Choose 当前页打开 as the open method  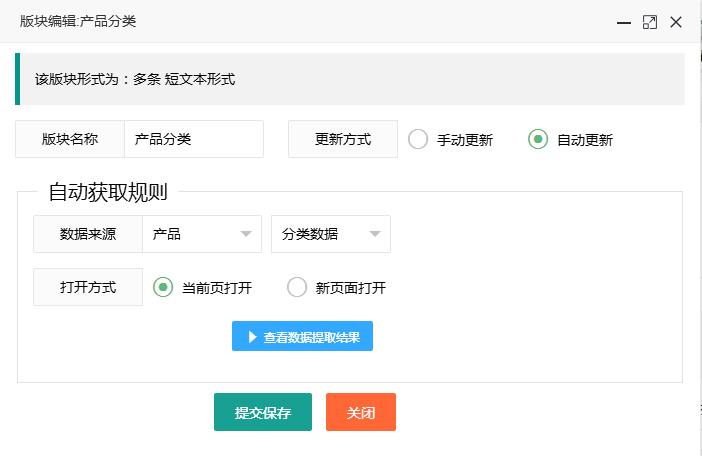point(163,288)
